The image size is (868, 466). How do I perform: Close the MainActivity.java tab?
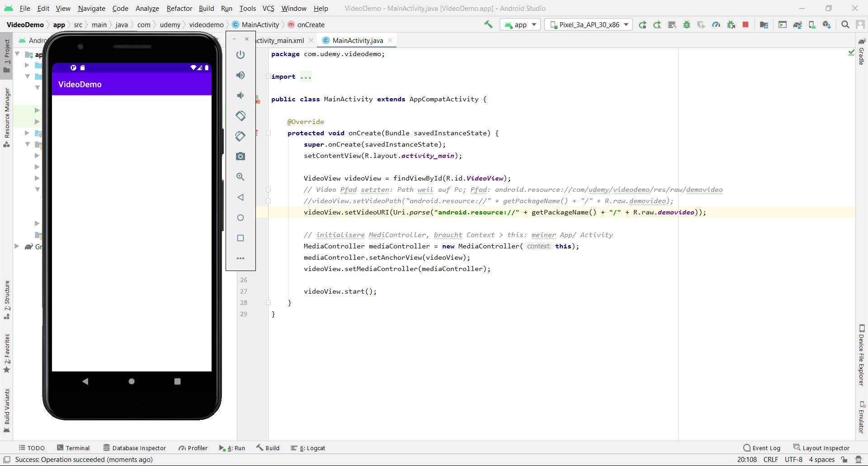pyautogui.click(x=390, y=40)
